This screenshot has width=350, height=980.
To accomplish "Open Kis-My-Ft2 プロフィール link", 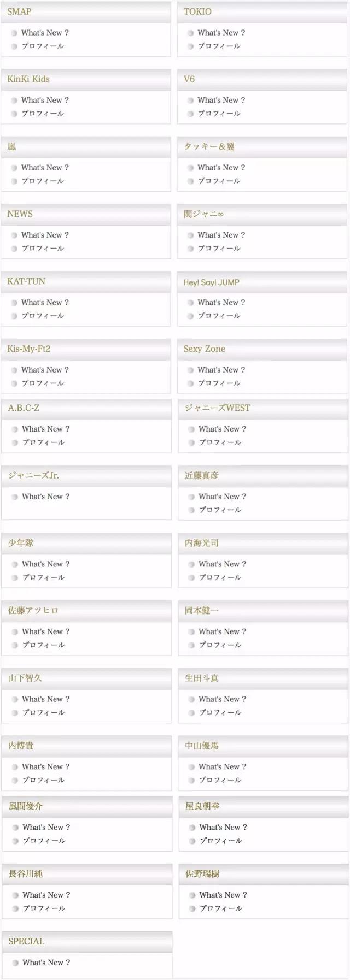I will (x=43, y=383).
